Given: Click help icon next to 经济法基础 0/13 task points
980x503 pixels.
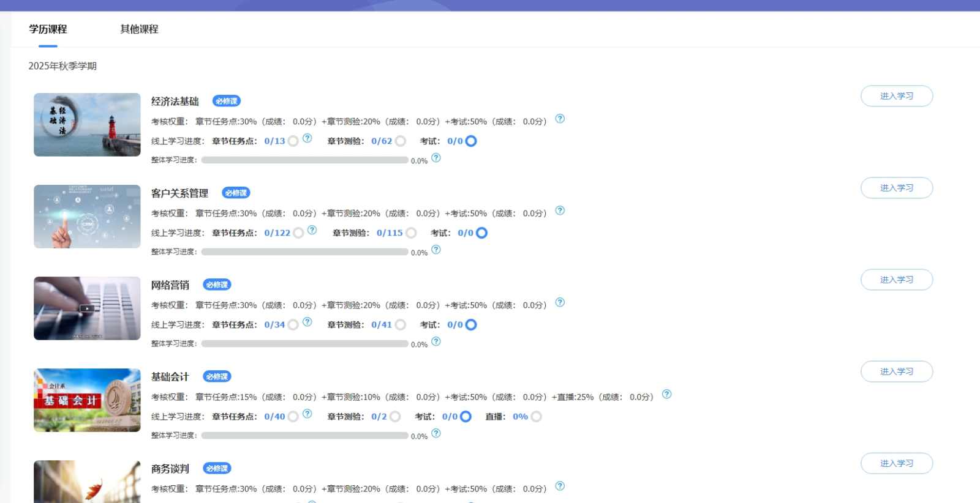Looking at the screenshot, I should point(307,138).
